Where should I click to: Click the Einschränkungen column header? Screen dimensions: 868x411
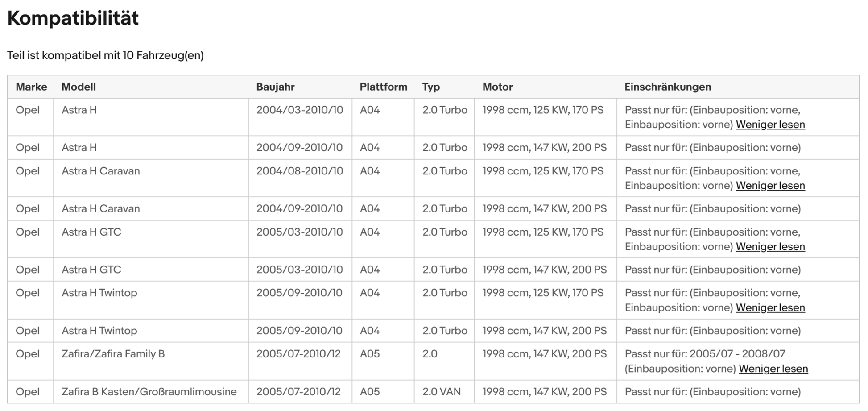[667, 87]
